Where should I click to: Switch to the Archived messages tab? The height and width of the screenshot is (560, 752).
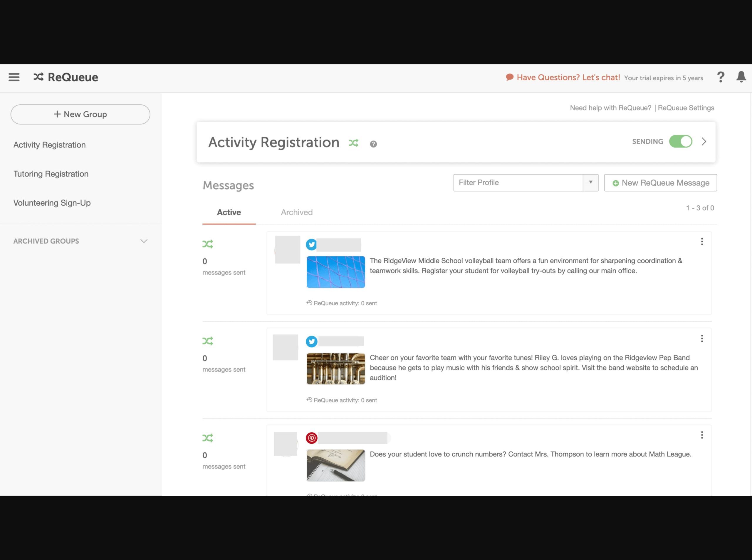tap(296, 212)
